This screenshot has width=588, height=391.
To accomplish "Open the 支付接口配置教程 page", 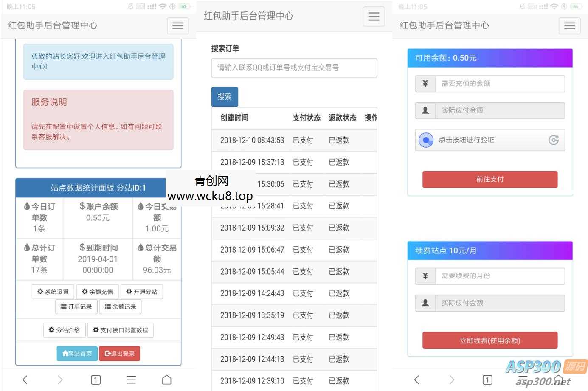I will (121, 330).
